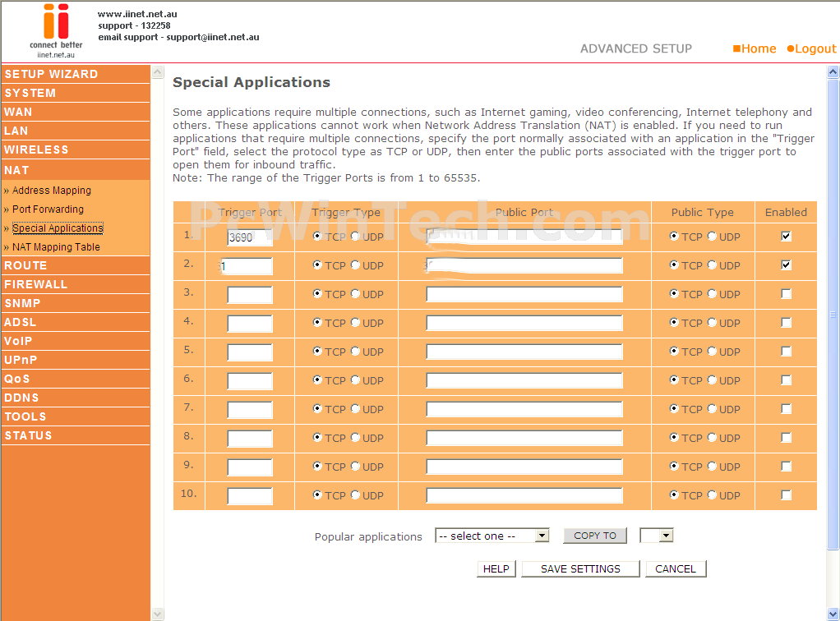This screenshot has height=621, width=840.
Task: Click Public Port field in row 6
Action: tap(524, 381)
